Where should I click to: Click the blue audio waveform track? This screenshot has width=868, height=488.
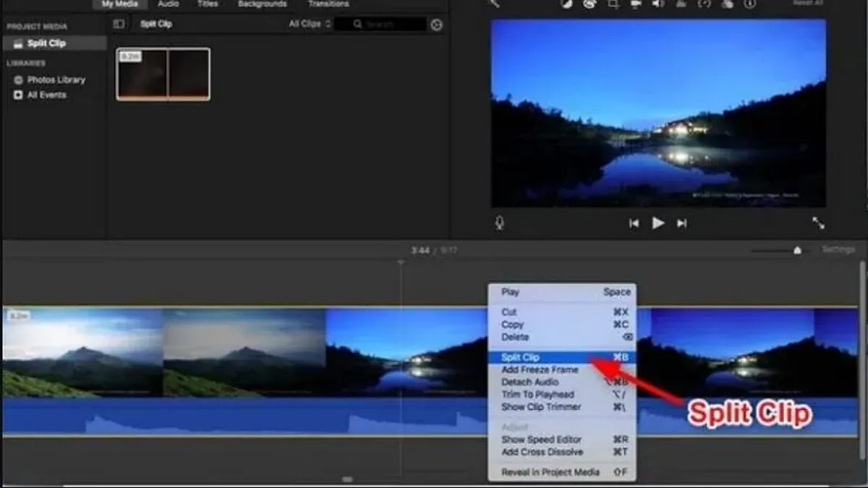(246, 416)
